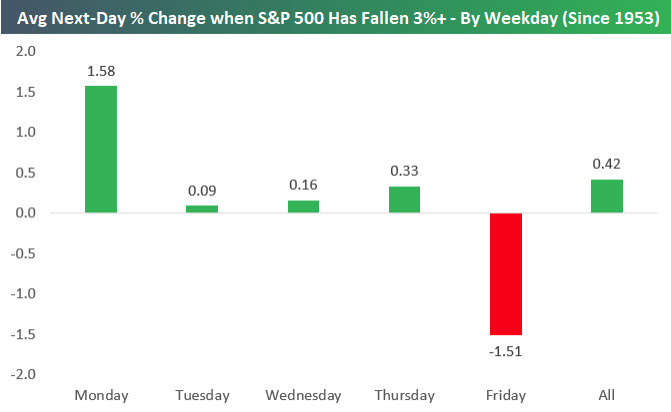Select the green Monday bar
This screenshot has width=671, height=412.
pyautogui.click(x=101, y=149)
